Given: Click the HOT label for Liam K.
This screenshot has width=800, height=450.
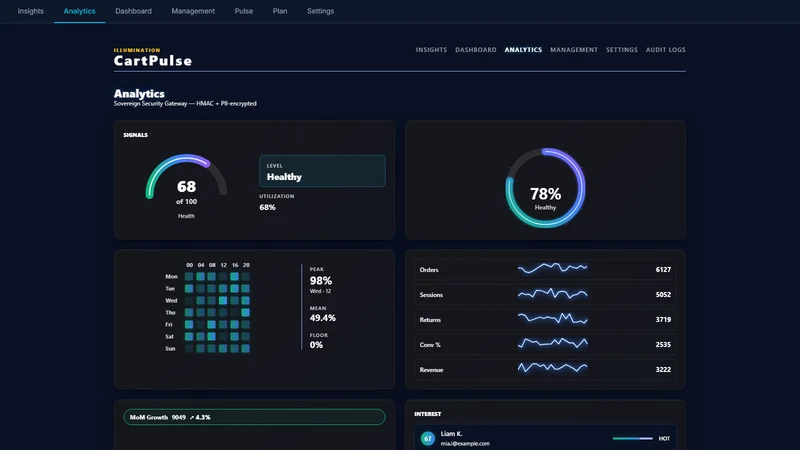Looking at the screenshot, I should 664,438.
